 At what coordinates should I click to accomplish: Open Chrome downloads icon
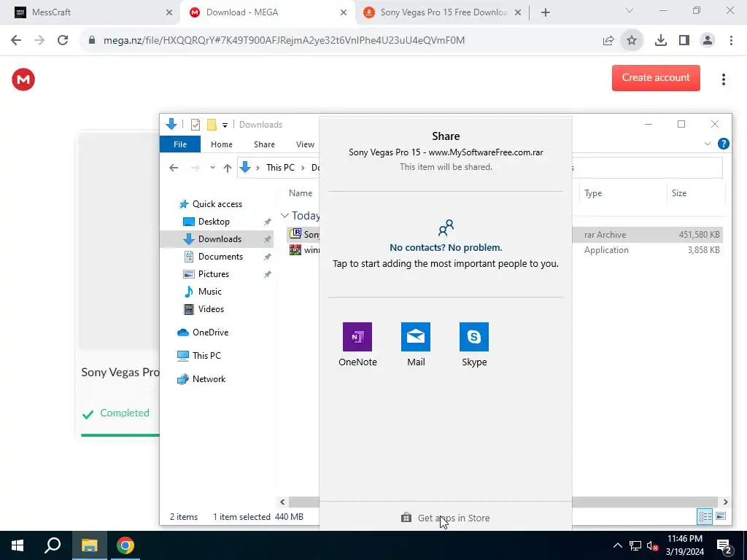click(660, 41)
